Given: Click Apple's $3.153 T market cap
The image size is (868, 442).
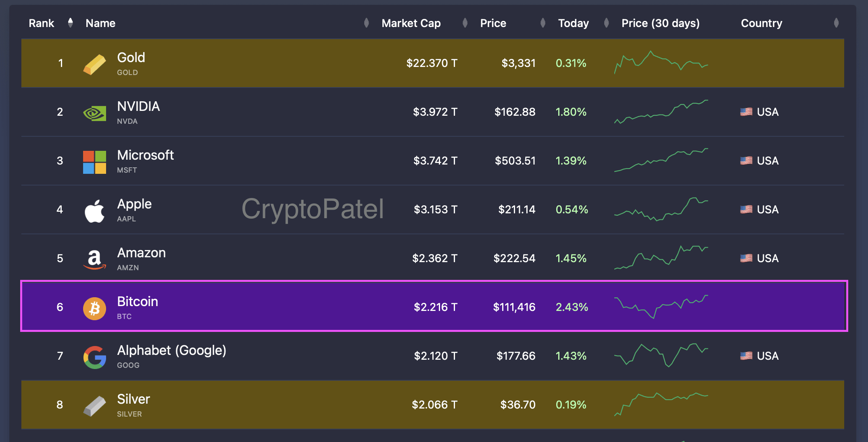Looking at the screenshot, I should (435, 209).
